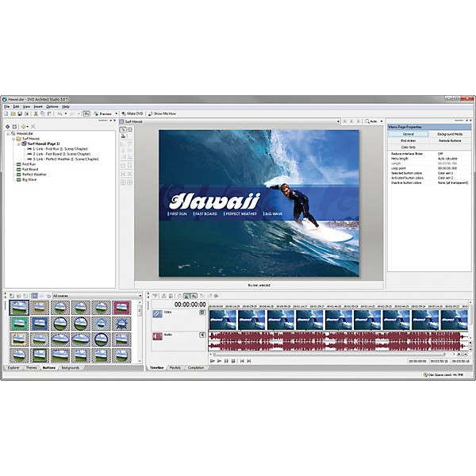Viewport: 476px width, 476px height.
Task: Click the timeline zoom out minus button
Action: [x=466, y=355]
